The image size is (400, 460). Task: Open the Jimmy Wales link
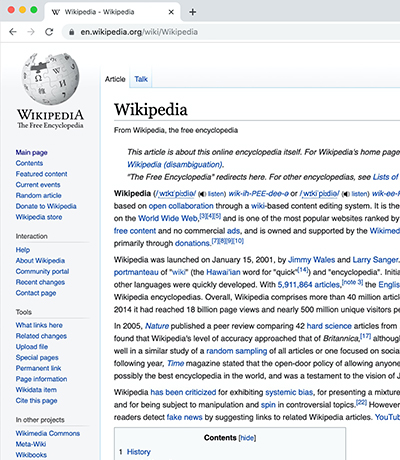311,260
